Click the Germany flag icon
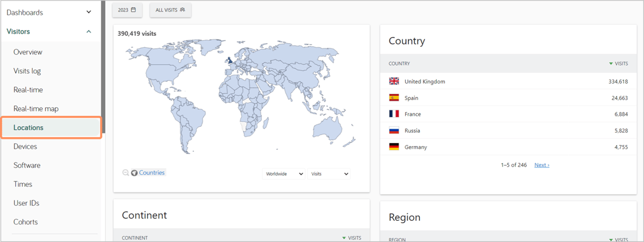The image size is (644, 242). tap(394, 147)
